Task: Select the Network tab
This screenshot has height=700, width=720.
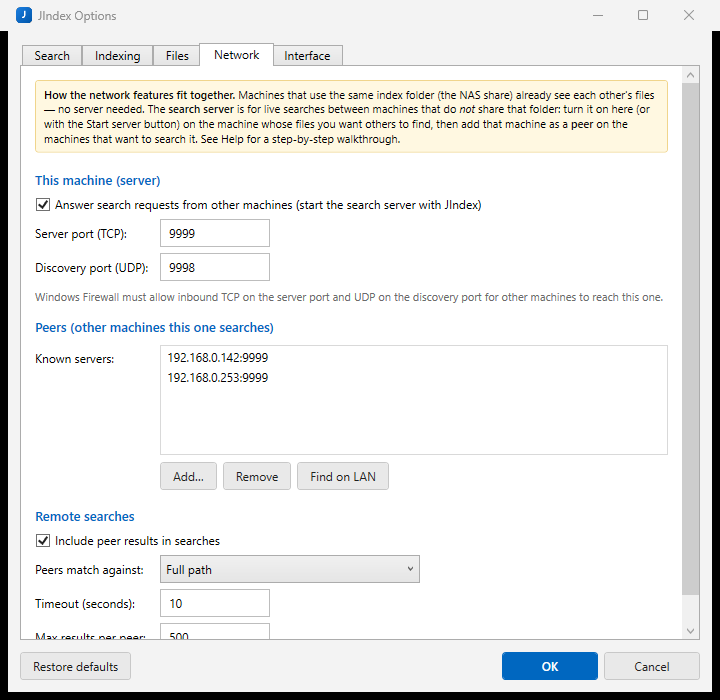Action: click(x=236, y=55)
